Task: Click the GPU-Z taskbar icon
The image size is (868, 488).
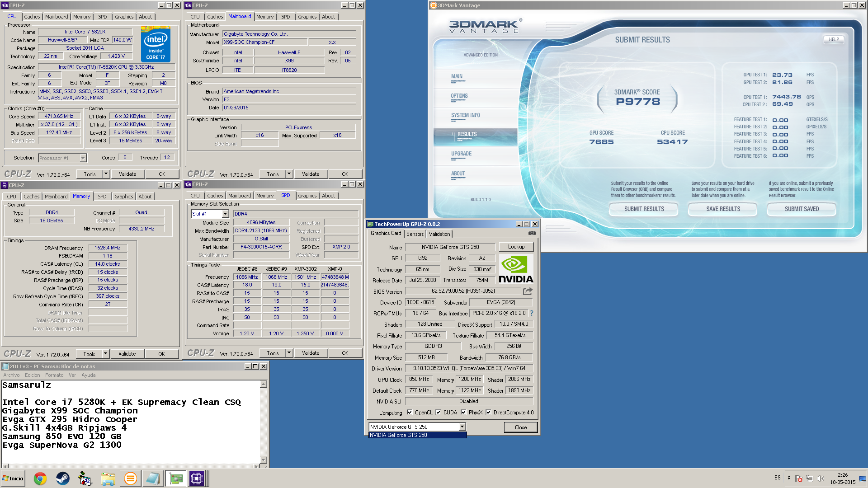Action: [x=175, y=479]
